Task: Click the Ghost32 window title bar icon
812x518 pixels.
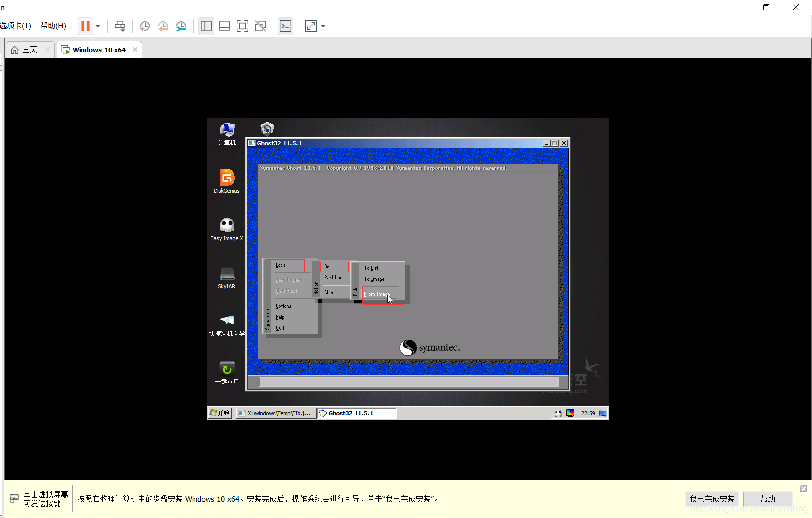Action: point(252,143)
